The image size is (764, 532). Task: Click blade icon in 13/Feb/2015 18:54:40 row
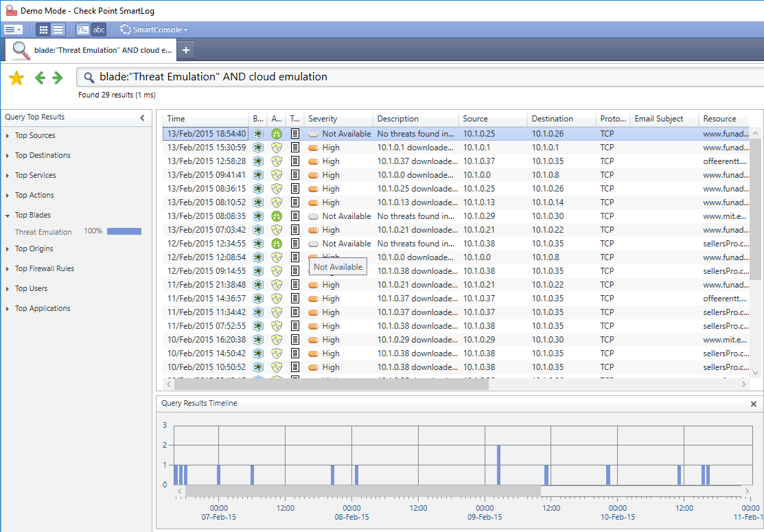pos(257,133)
